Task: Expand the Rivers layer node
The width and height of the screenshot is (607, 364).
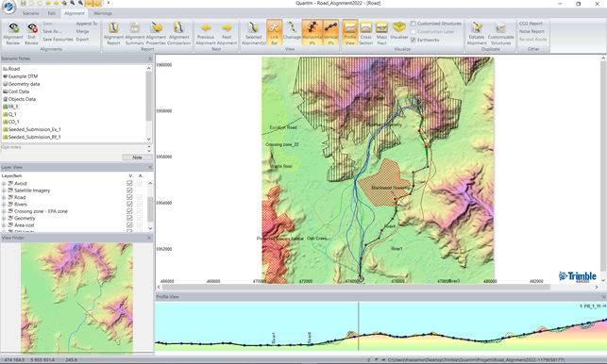Action: (x=4, y=205)
